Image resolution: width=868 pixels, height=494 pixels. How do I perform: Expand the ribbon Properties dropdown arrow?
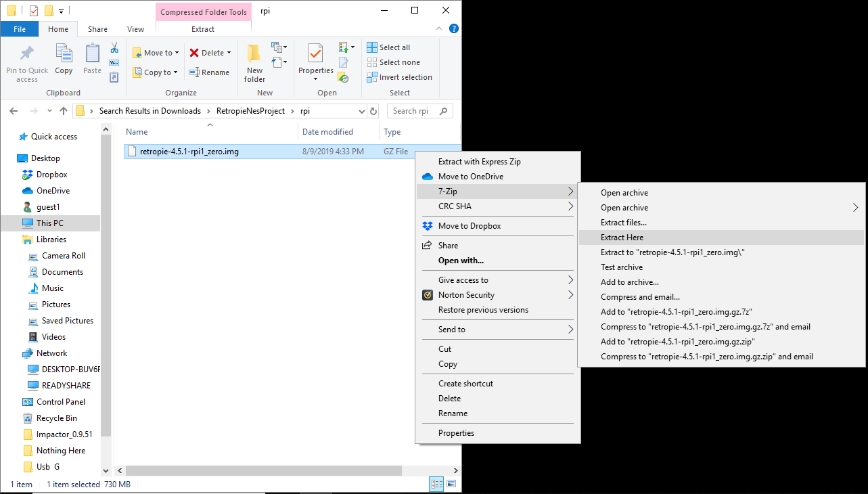pyautogui.click(x=316, y=79)
